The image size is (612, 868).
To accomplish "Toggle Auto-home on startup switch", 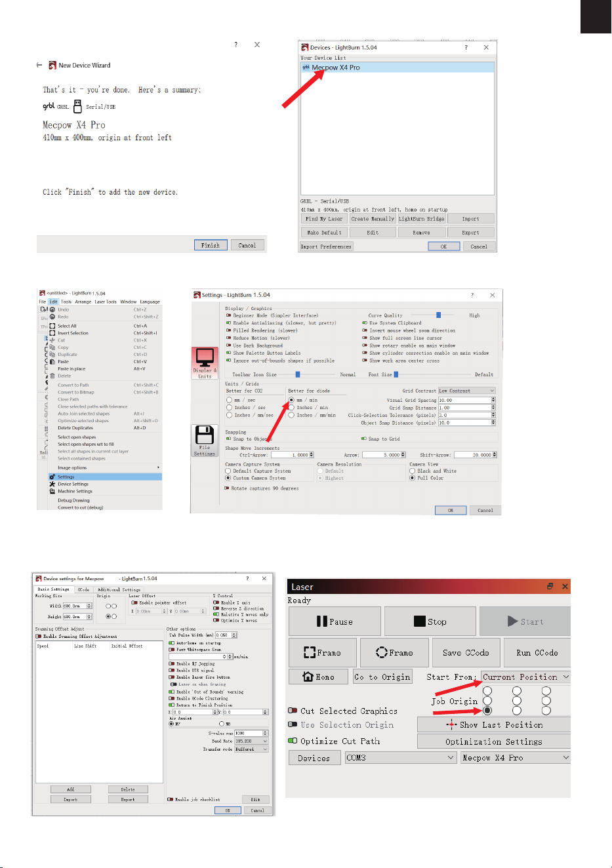I will pyautogui.click(x=172, y=643).
